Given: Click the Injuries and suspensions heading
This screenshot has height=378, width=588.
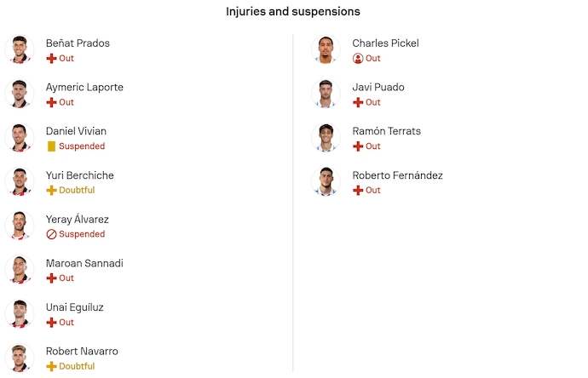Looking at the screenshot, I should pos(293,12).
